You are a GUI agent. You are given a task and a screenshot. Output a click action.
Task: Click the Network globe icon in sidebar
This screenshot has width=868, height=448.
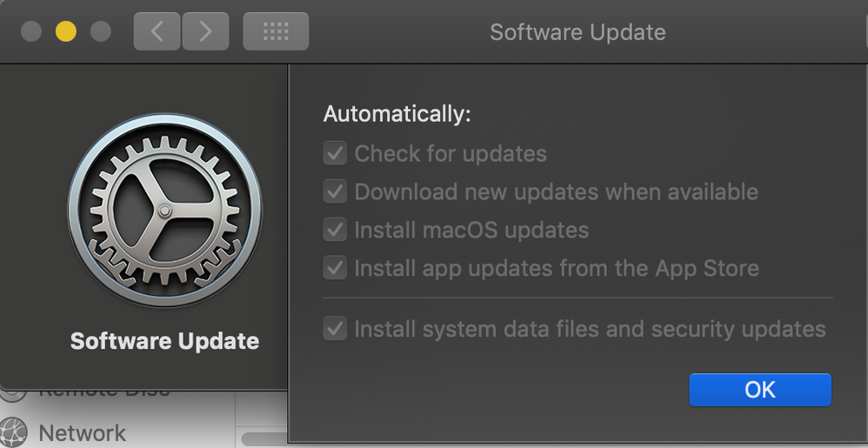[13, 432]
